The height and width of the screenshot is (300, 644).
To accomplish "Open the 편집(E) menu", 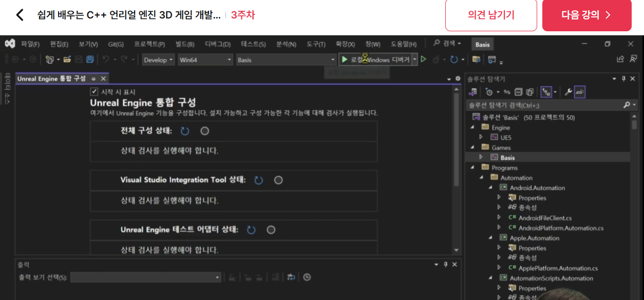I will pyautogui.click(x=59, y=44).
